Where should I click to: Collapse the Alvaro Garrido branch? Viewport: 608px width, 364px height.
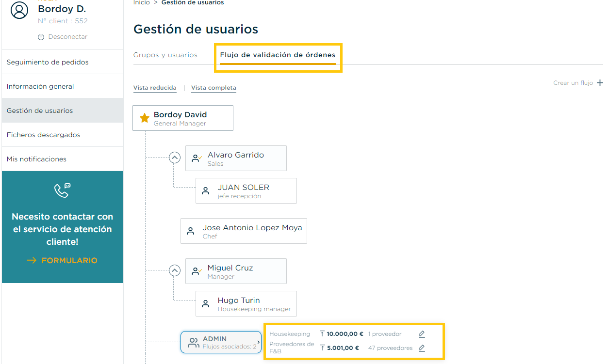175,158
